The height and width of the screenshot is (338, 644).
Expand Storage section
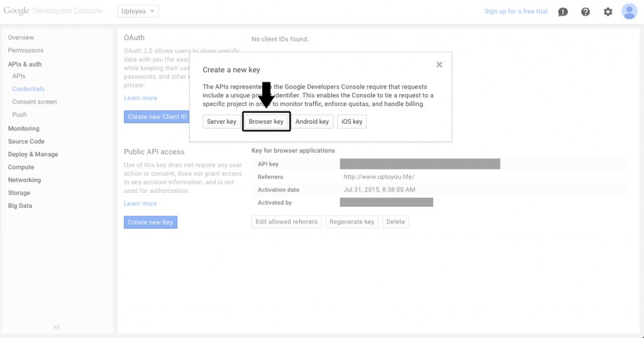tap(19, 193)
